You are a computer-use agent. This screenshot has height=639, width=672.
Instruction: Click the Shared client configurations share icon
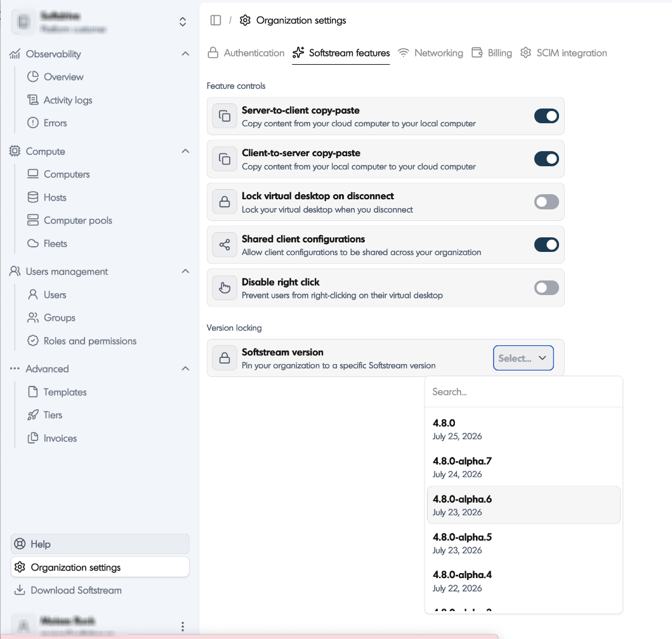point(225,245)
